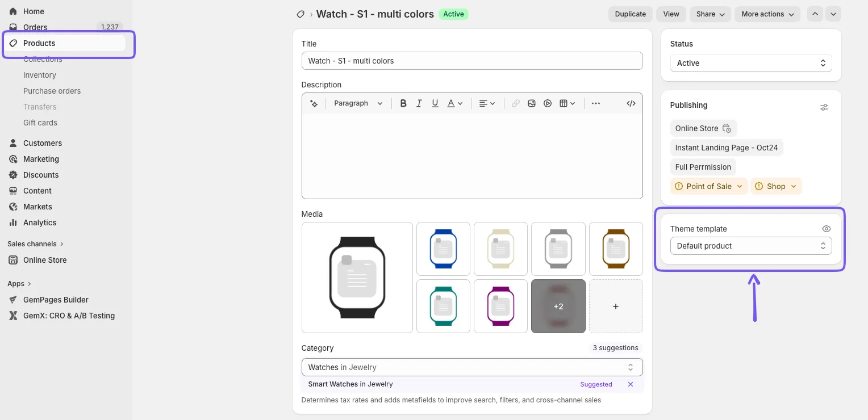Viewport: 868px width, 420px height.
Task: Expand the Shop channel warning
Action: pos(776,186)
